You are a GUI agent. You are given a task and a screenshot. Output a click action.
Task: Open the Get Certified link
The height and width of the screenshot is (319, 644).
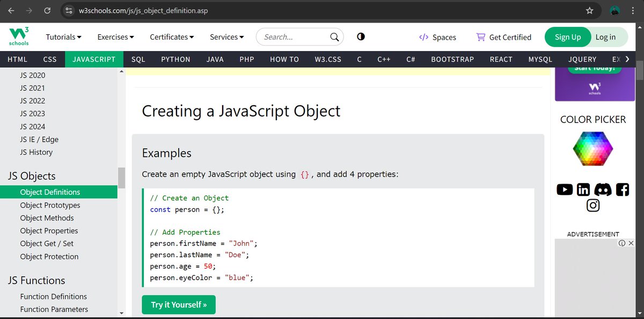coord(503,37)
